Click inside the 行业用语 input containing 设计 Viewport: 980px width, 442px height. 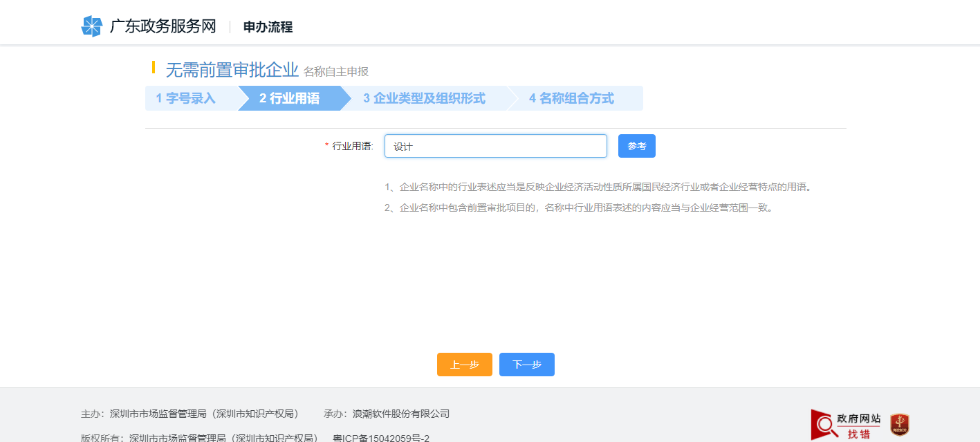tap(494, 146)
